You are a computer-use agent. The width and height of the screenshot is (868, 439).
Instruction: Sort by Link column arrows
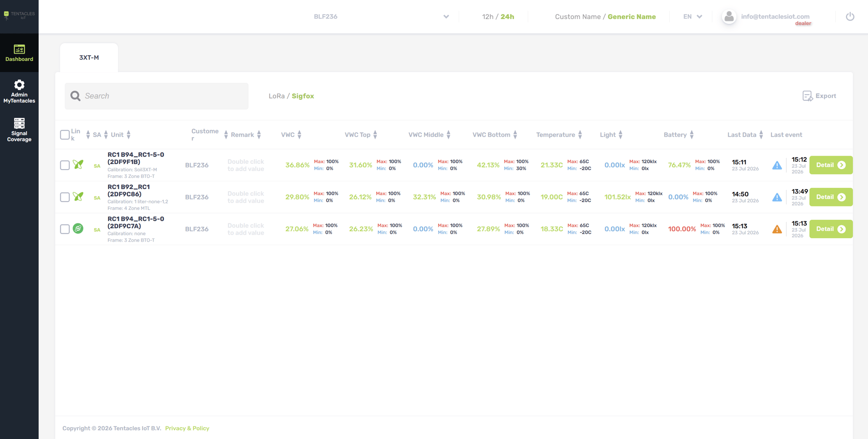pyautogui.click(x=88, y=135)
